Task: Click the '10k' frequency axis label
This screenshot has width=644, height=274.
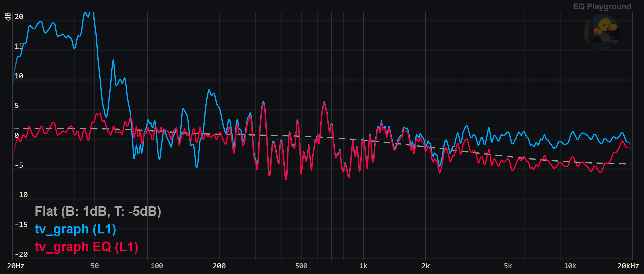Action: point(570,266)
